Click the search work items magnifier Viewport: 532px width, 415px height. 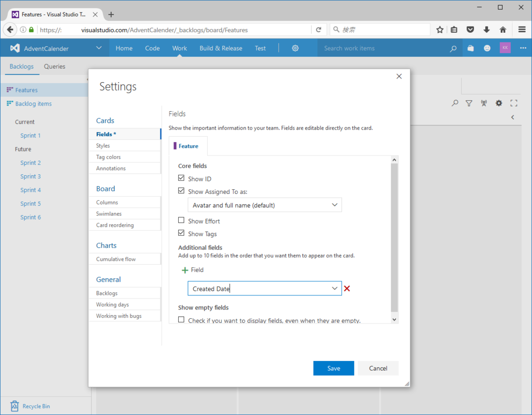coord(453,48)
